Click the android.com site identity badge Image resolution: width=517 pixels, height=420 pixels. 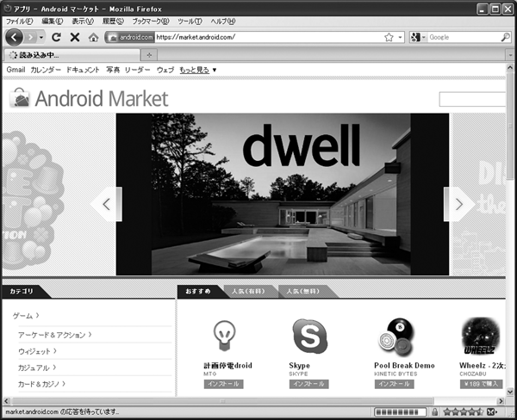click(131, 37)
